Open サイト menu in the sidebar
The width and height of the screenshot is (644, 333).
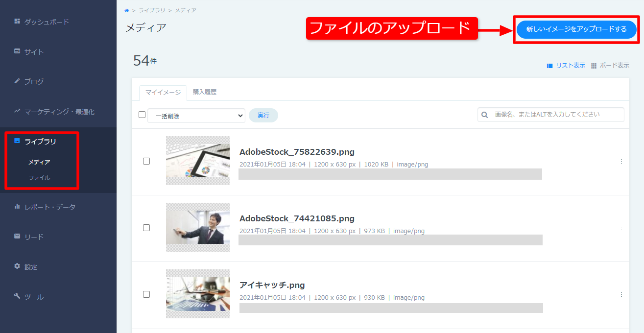pos(34,51)
